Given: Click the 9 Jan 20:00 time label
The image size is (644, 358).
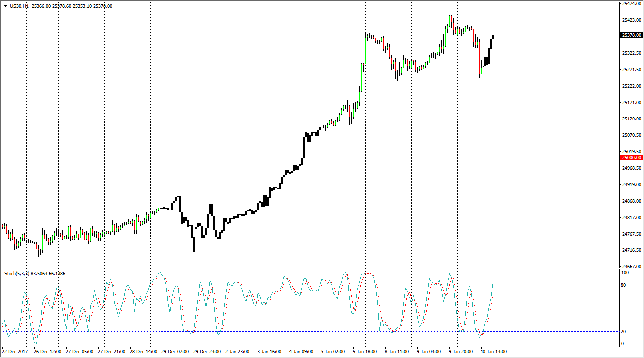Looking at the screenshot, I should [x=461, y=352].
